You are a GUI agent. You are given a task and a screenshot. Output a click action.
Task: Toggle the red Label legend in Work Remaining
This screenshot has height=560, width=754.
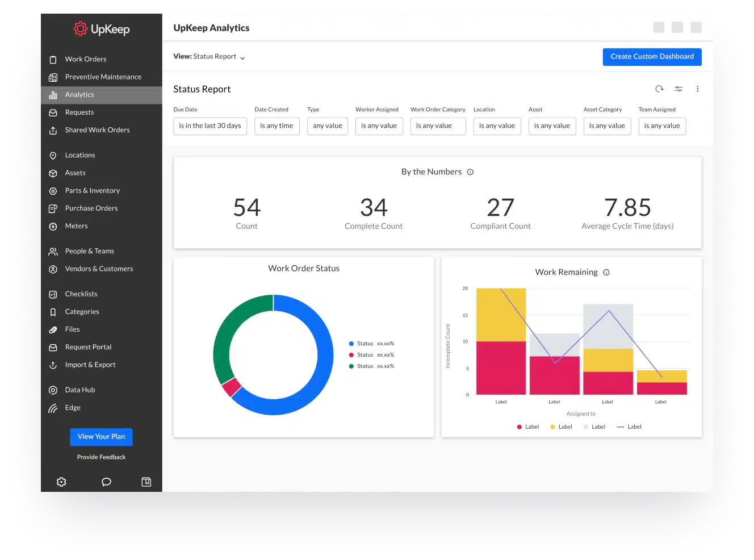pyautogui.click(x=527, y=427)
